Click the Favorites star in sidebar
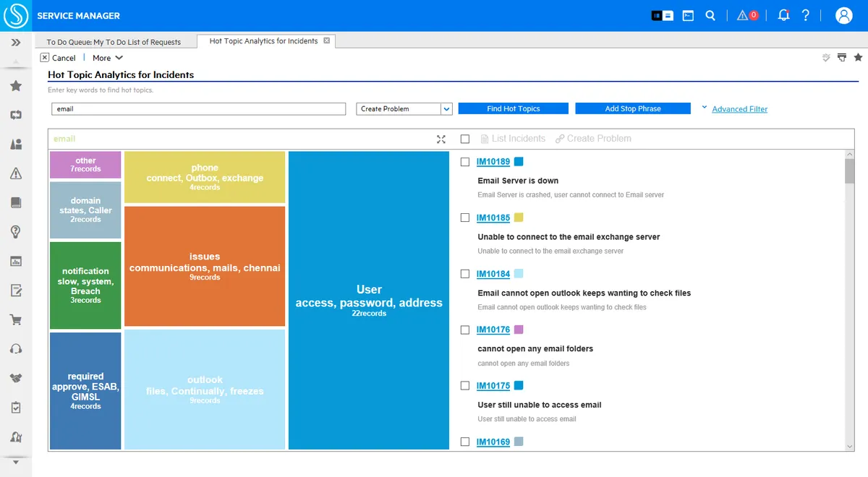 [16, 86]
